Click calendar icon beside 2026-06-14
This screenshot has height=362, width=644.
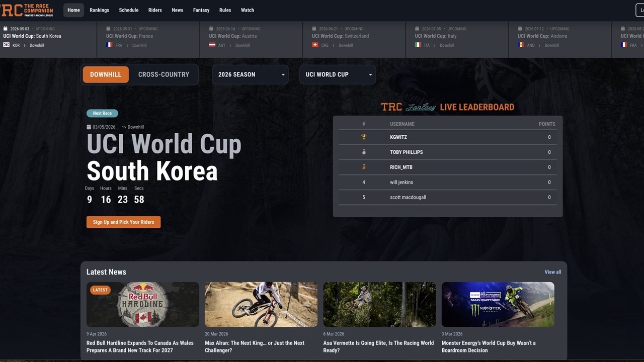(x=211, y=29)
